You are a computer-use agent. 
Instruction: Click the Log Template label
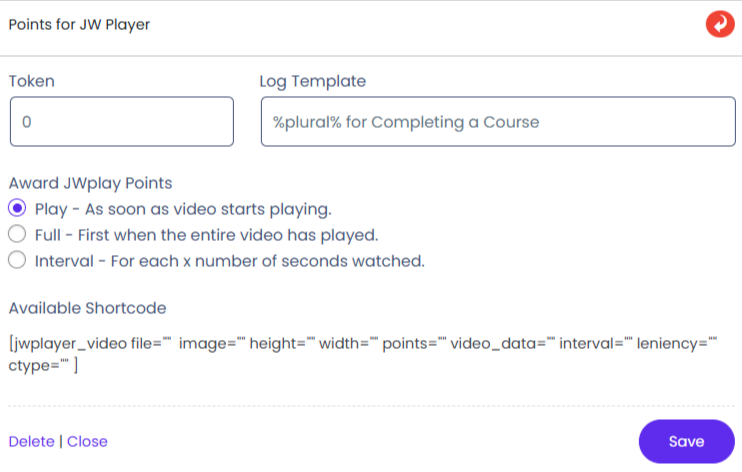(312, 81)
